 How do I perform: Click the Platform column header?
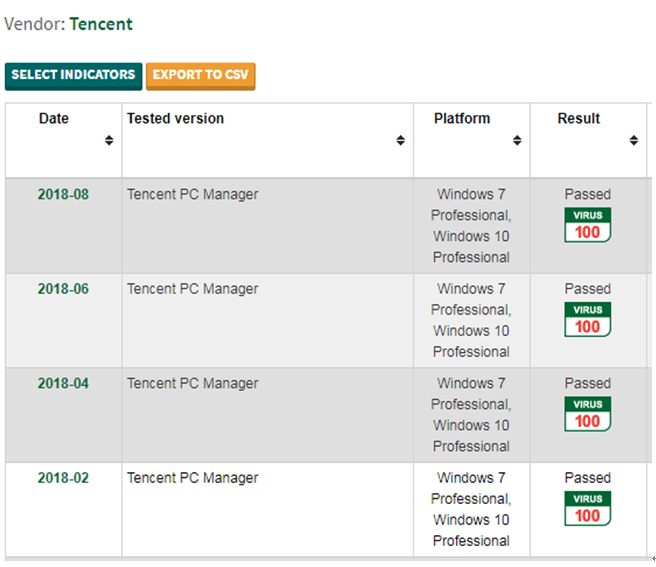462,118
